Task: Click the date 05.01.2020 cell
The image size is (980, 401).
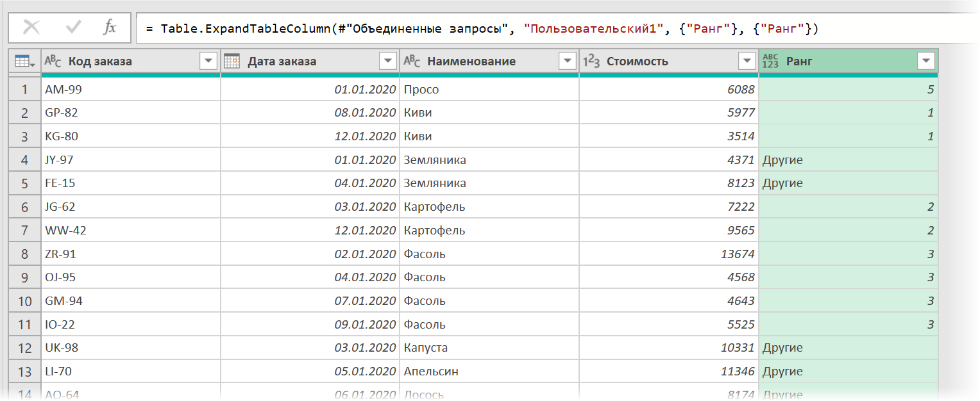Action: (x=310, y=372)
